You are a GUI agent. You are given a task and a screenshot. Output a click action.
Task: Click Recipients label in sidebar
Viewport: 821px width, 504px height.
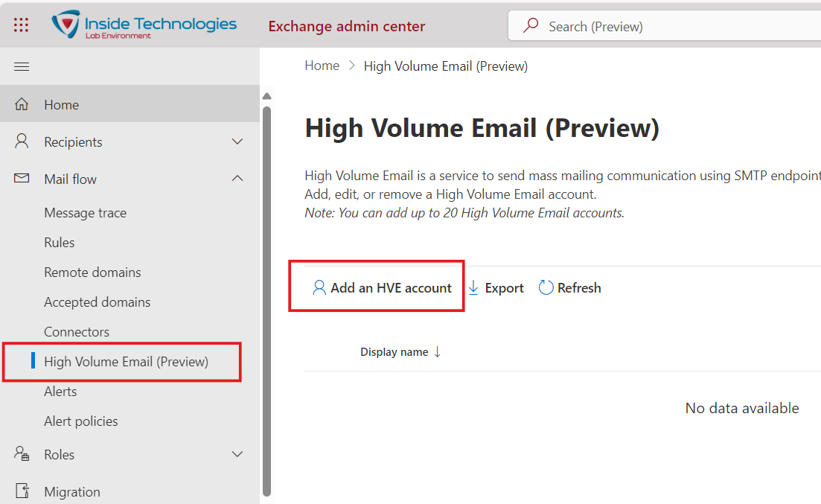tap(73, 142)
